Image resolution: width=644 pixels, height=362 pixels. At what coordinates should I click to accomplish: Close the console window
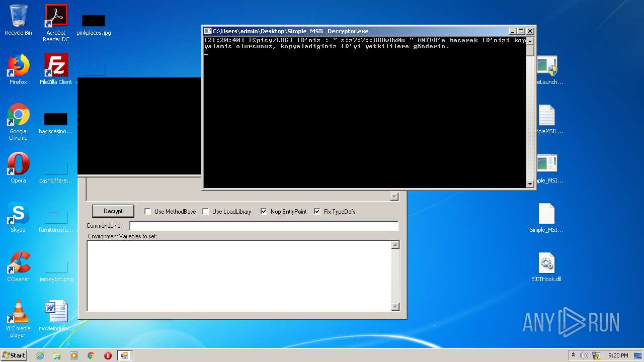(x=530, y=31)
